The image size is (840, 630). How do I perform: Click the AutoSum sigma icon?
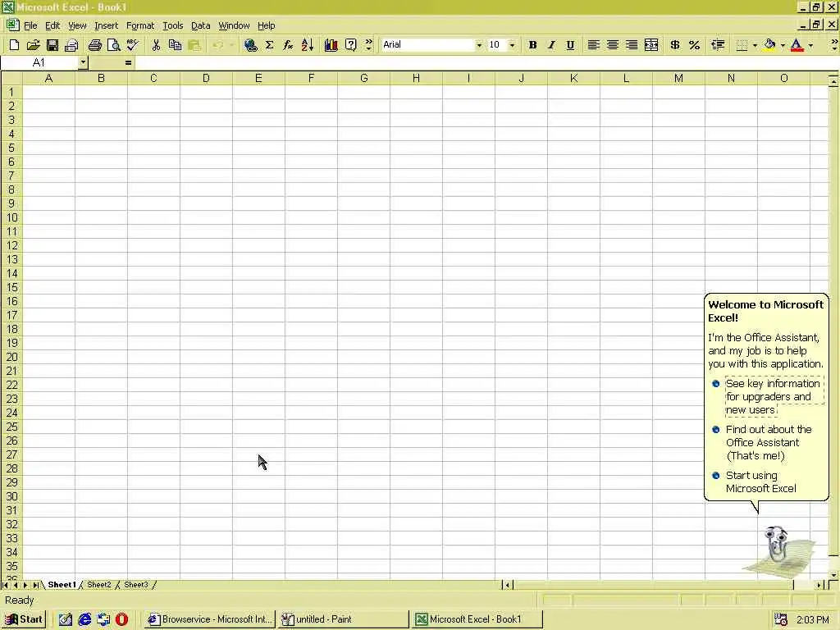(269, 45)
